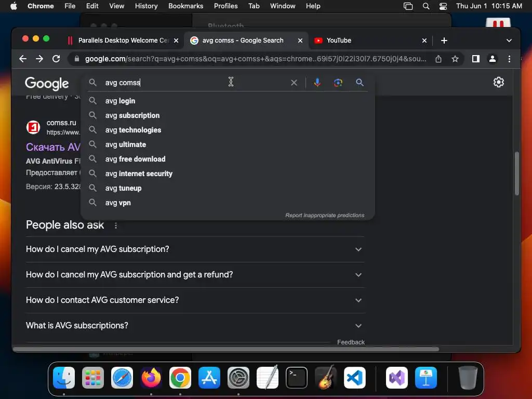Image resolution: width=532 pixels, height=399 pixels.
Task: Open Keynote from the Dock
Action: tap(426, 378)
